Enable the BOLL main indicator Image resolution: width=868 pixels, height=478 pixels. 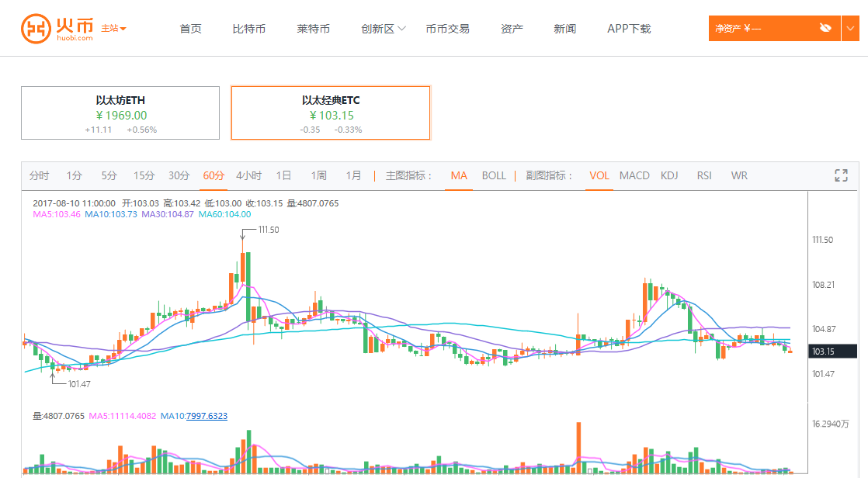tap(494, 175)
